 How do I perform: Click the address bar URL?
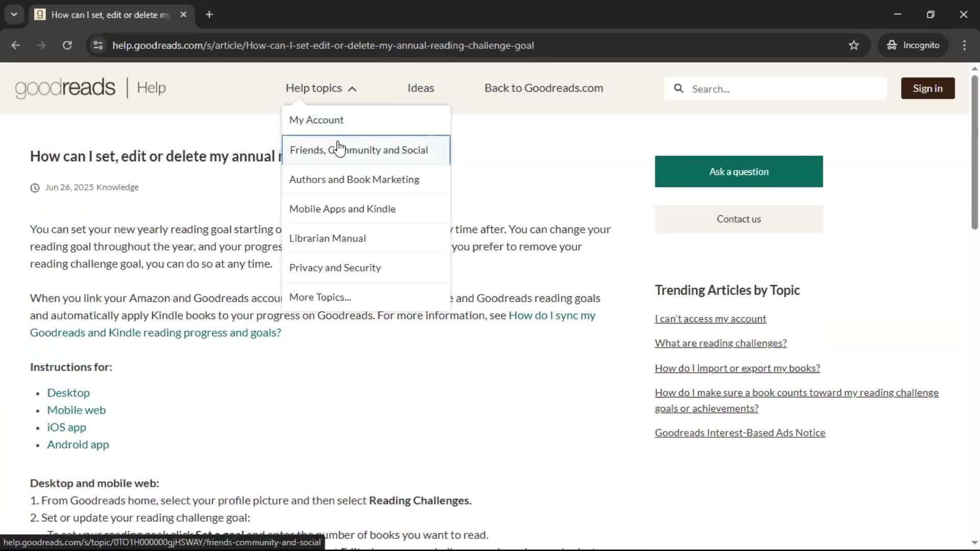[323, 45]
